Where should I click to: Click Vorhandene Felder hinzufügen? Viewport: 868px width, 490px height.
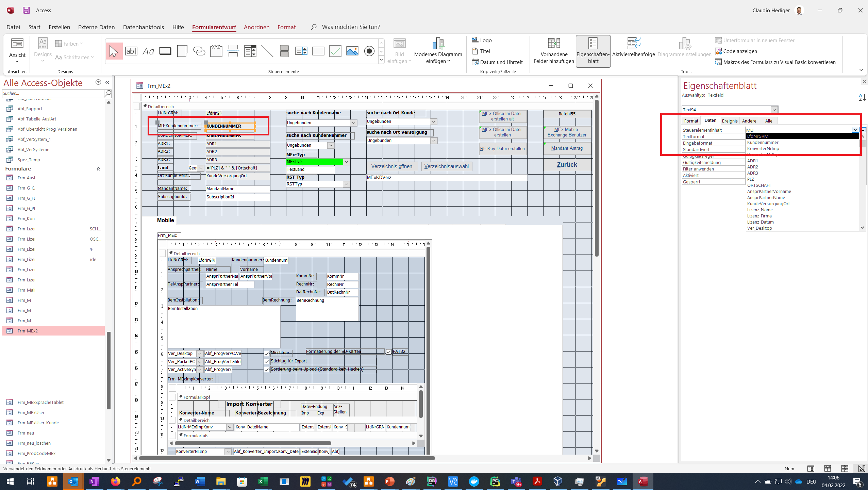coord(554,51)
